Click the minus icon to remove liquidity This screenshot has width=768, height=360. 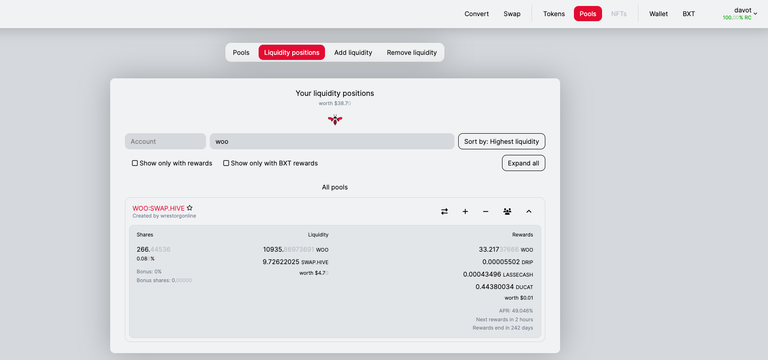[x=486, y=212]
